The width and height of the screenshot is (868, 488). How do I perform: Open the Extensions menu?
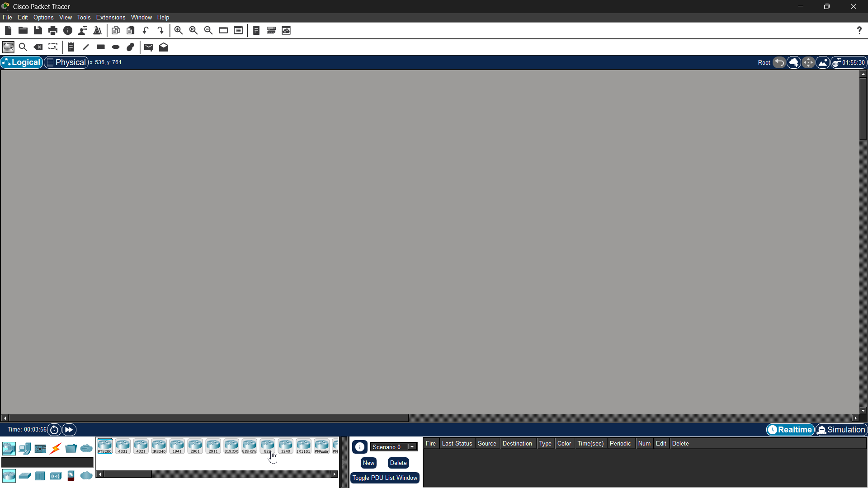point(110,17)
